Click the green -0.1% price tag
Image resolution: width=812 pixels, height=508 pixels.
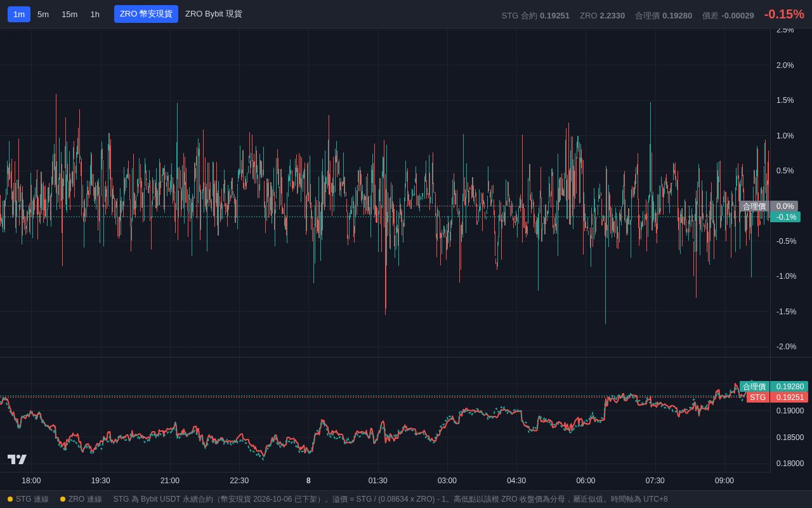click(x=785, y=217)
